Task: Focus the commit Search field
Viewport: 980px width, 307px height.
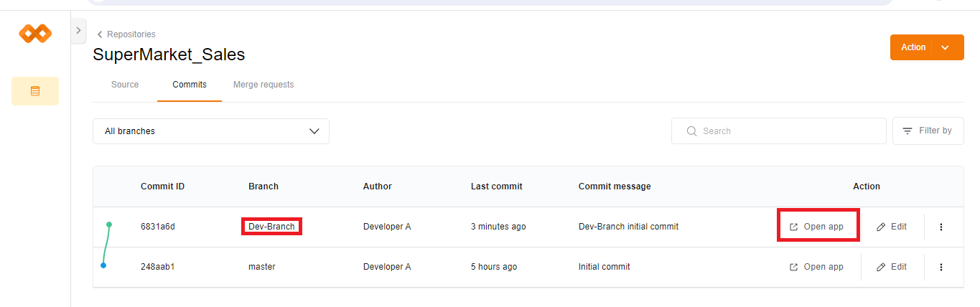Action: (x=786, y=131)
